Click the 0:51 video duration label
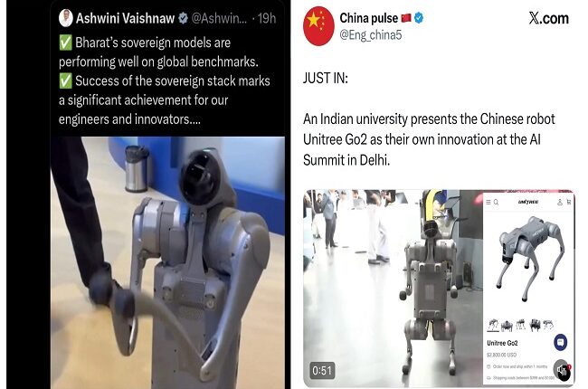588x389 pixels. [322, 371]
